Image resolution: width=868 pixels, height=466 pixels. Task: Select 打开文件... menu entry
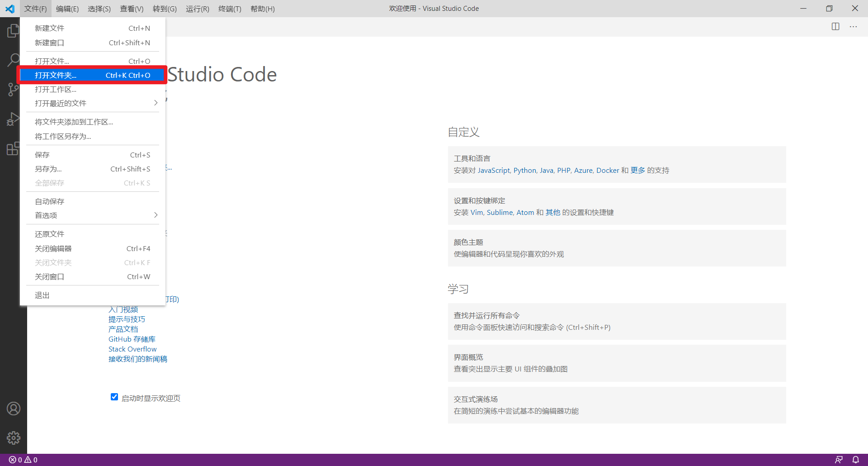click(93, 61)
